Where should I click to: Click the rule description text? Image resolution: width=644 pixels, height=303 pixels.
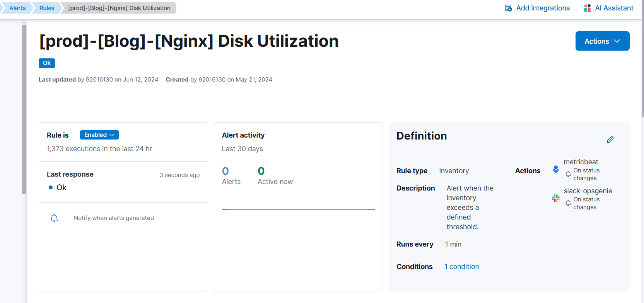(470, 208)
